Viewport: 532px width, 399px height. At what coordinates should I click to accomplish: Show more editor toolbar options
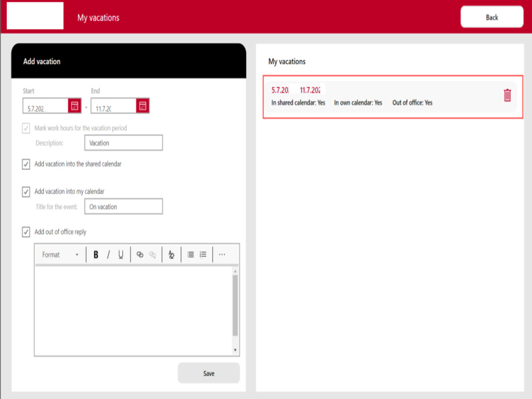tap(222, 254)
